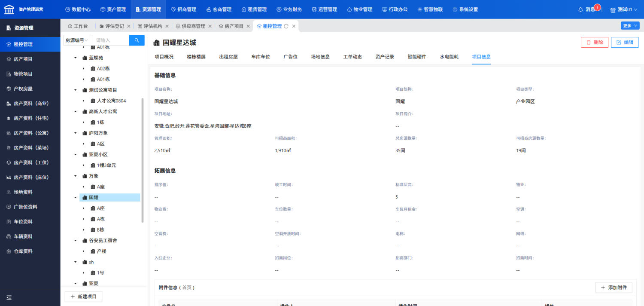644x306 pixels.
Task: Switch to the 楼栋楼层 tab
Action: 196,57
